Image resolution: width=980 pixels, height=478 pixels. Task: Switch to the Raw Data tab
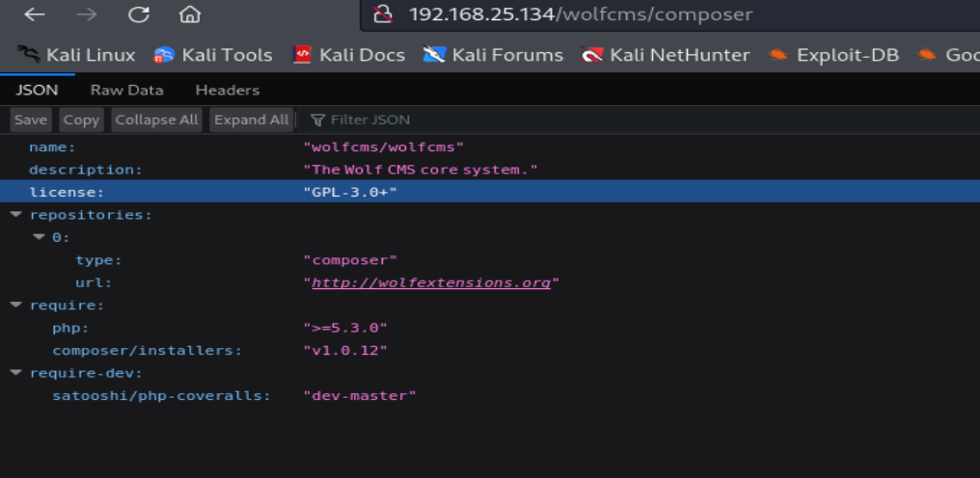click(x=127, y=90)
